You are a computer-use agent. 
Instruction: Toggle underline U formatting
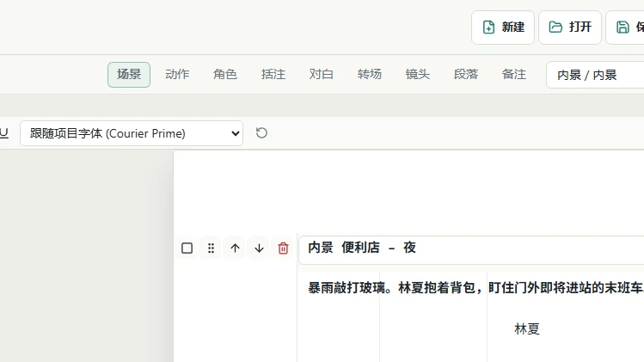coord(4,132)
